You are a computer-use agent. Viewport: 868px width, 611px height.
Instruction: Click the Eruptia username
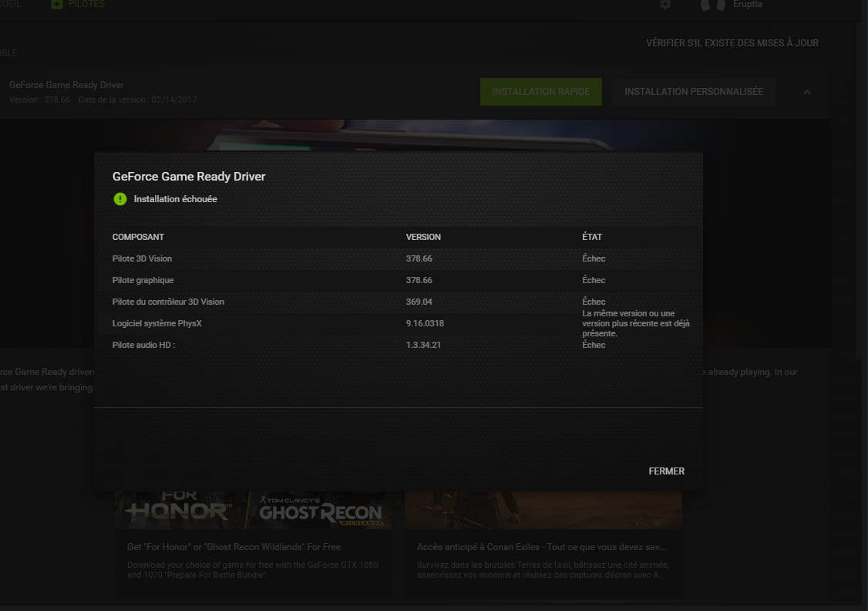click(x=747, y=5)
